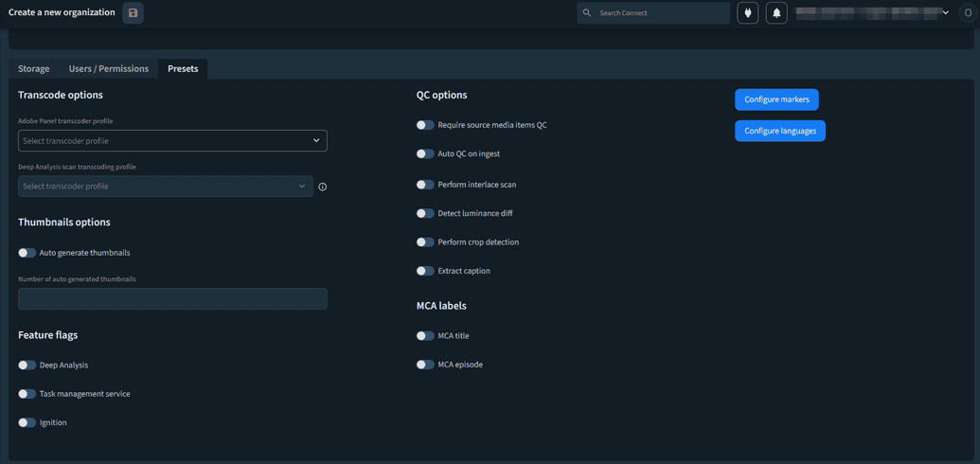Toggle Perform crop detection switch
The image size is (980, 464).
click(x=425, y=242)
